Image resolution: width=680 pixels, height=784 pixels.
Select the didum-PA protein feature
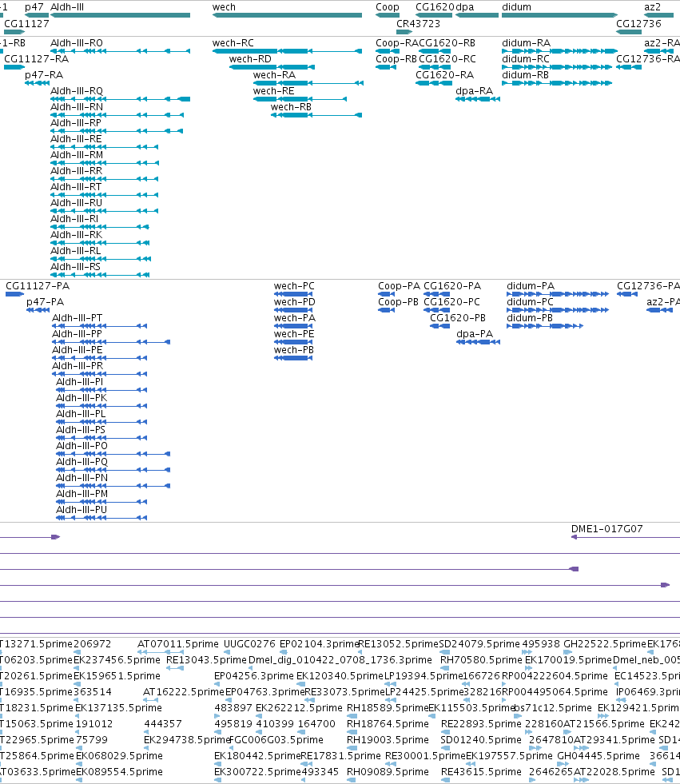[x=558, y=294]
